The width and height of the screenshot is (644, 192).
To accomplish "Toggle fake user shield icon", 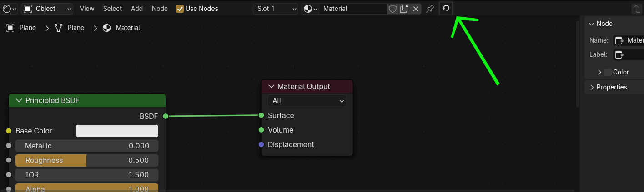I will pos(392,9).
